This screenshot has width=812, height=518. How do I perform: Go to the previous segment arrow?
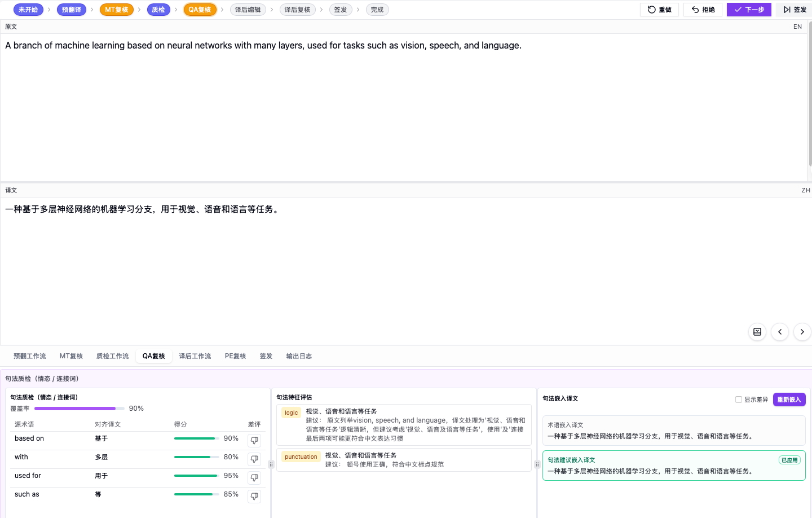[779, 332]
